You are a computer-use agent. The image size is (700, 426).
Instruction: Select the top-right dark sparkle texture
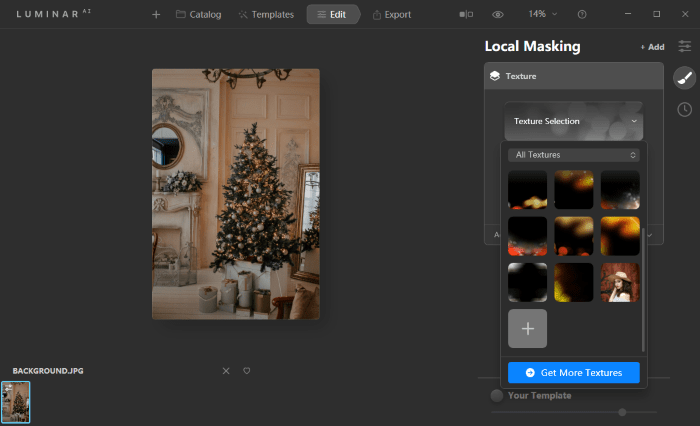(620, 190)
